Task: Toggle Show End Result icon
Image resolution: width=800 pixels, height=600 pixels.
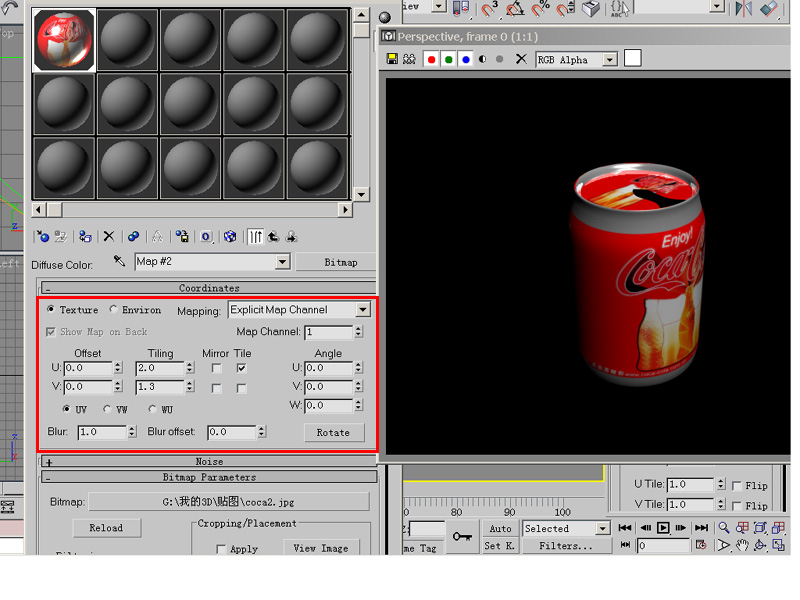Action: coord(256,236)
